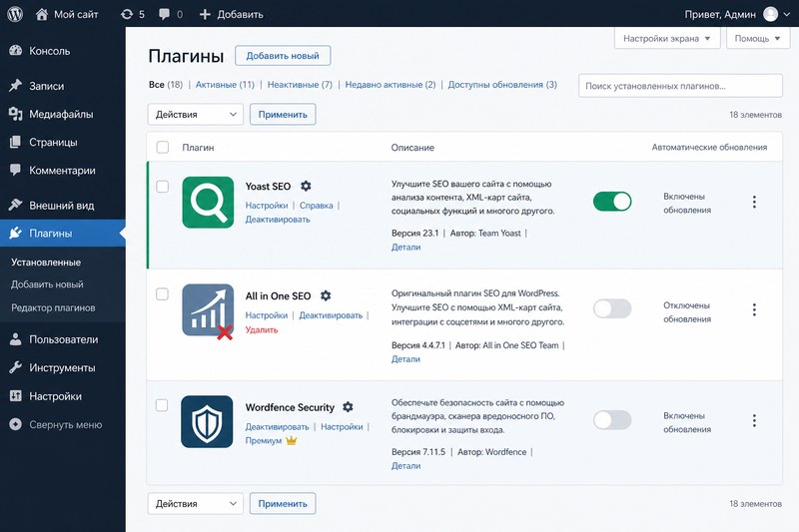The height and width of the screenshot is (532, 799).
Task: Click Удалить under All in One SEO
Action: point(262,330)
